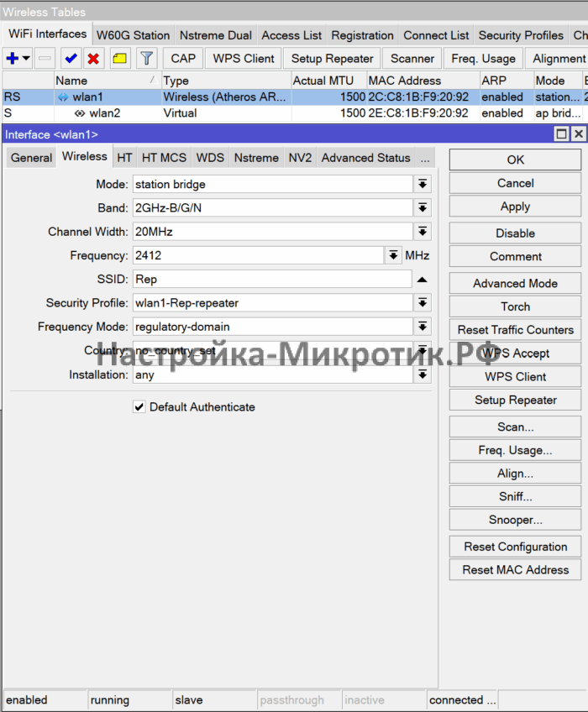Click the blue plus Add interface icon

pos(13,58)
